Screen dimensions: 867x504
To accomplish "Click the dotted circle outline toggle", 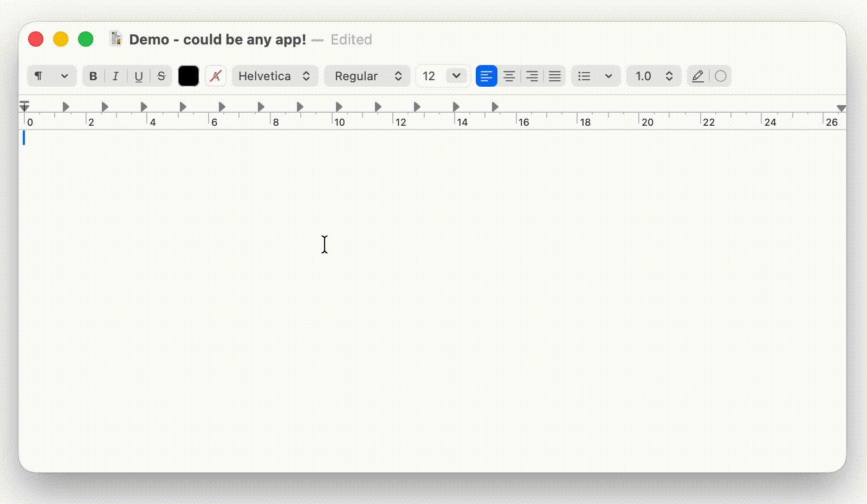I will coord(721,76).
